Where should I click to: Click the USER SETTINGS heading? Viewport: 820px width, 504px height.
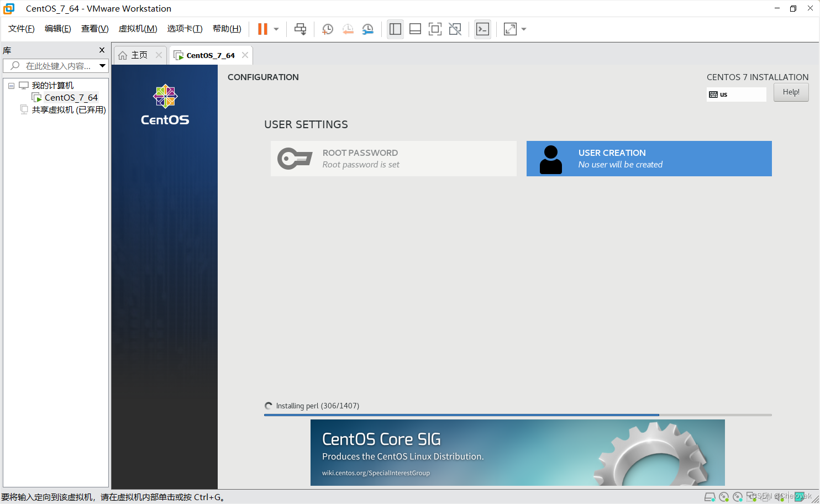coord(306,124)
